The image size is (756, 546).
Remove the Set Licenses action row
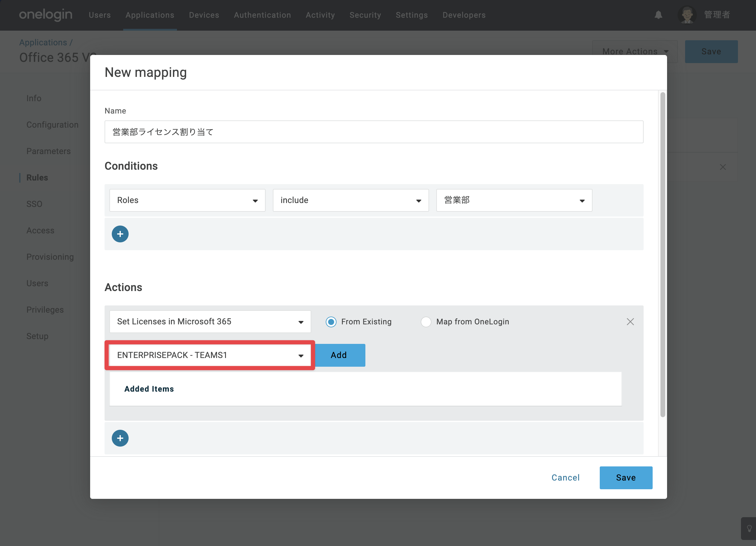[630, 321]
